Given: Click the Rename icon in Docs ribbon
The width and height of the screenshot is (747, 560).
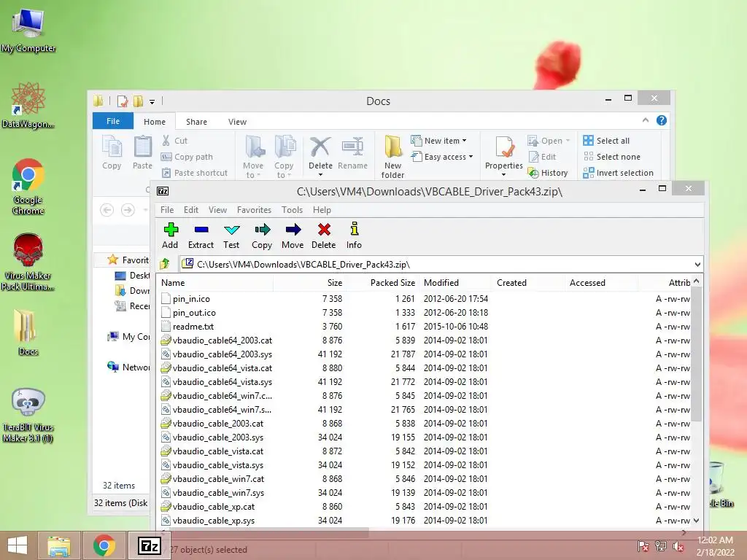Looking at the screenshot, I should tap(352, 147).
